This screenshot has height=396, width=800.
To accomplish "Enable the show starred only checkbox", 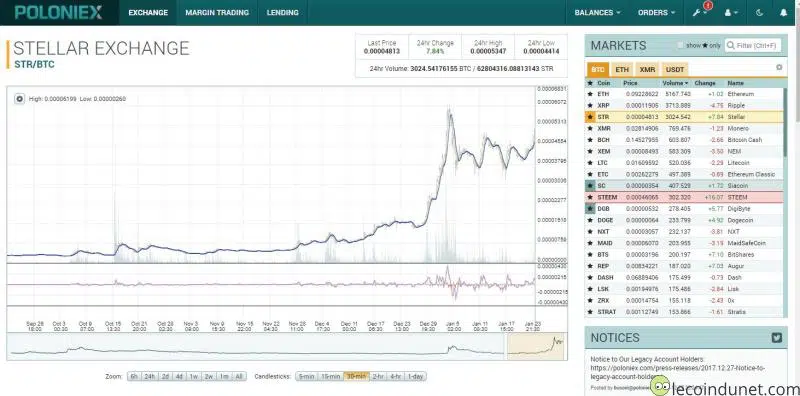I will tap(681, 45).
